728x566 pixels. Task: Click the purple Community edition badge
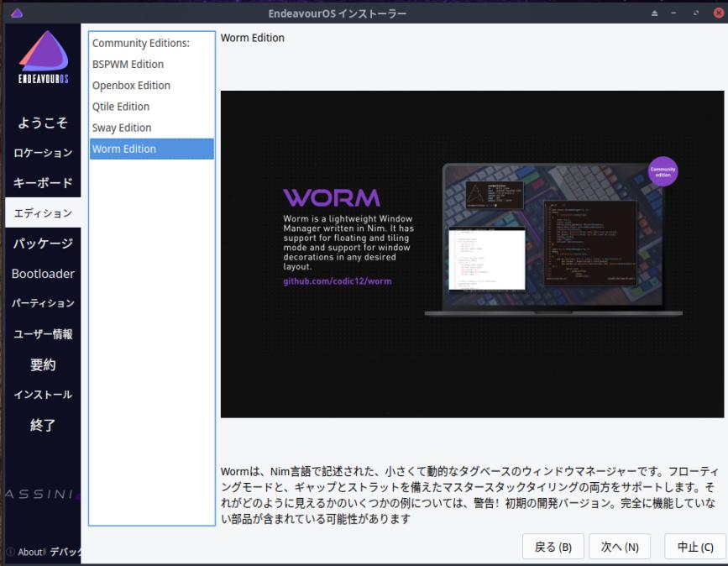coord(663,171)
